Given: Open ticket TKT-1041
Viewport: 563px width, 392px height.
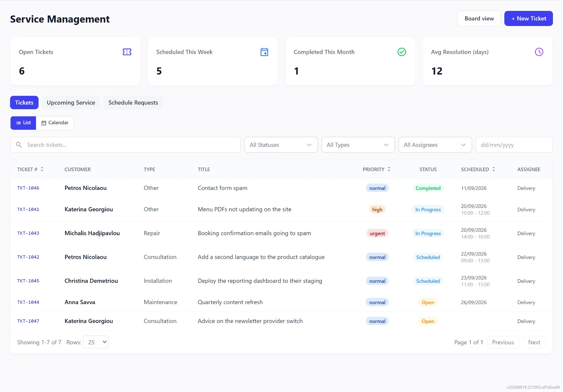Looking at the screenshot, I should click(28, 210).
